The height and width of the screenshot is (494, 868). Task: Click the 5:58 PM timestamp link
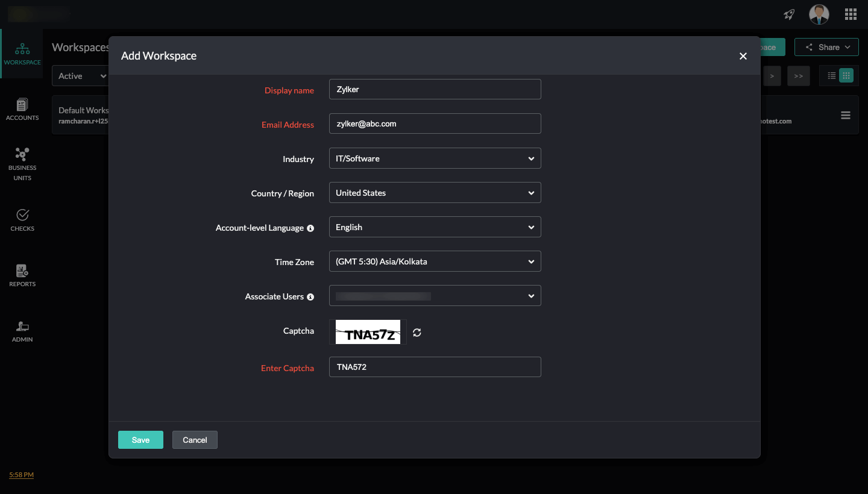coord(20,475)
